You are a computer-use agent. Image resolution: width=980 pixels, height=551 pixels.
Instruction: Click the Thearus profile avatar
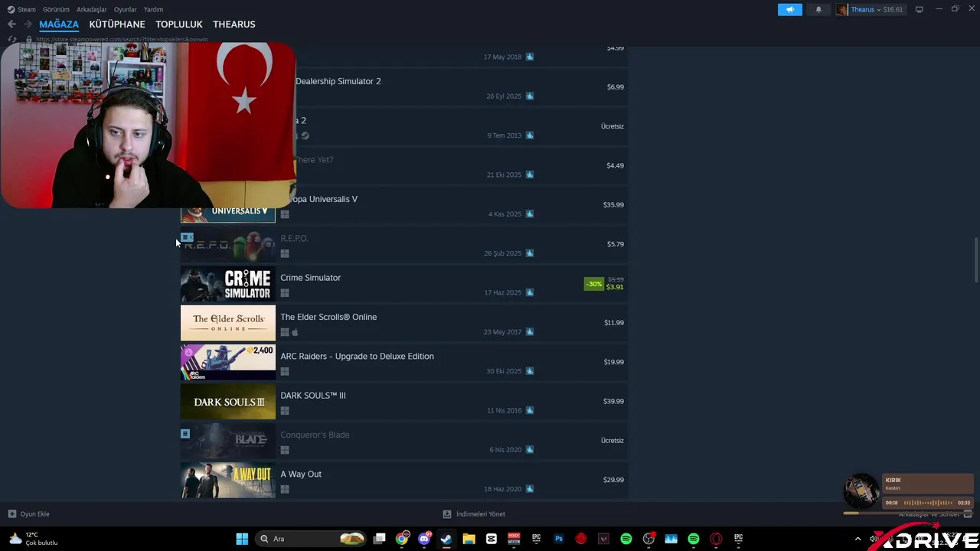(x=842, y=9)
